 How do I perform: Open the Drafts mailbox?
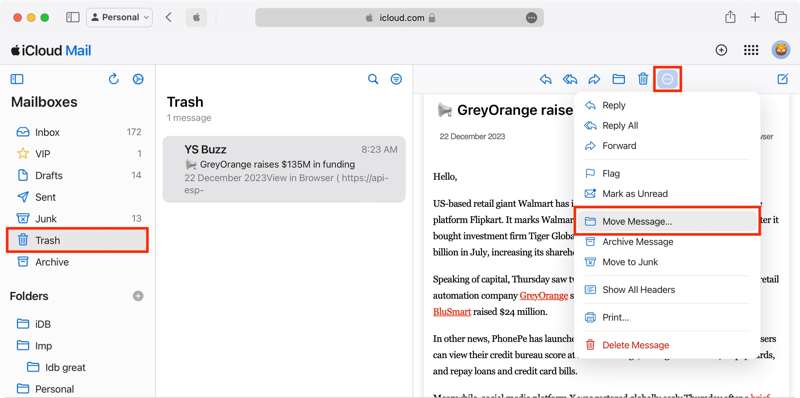pos(78,176)
